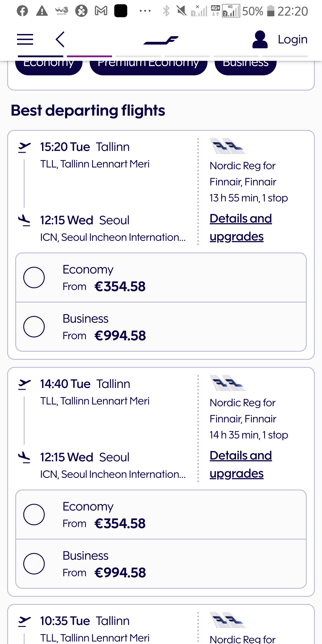This screenshot has height=644, width=322.
Task: Tap the Facebook notification icon in status bar
Action: [x=23, y=11]
